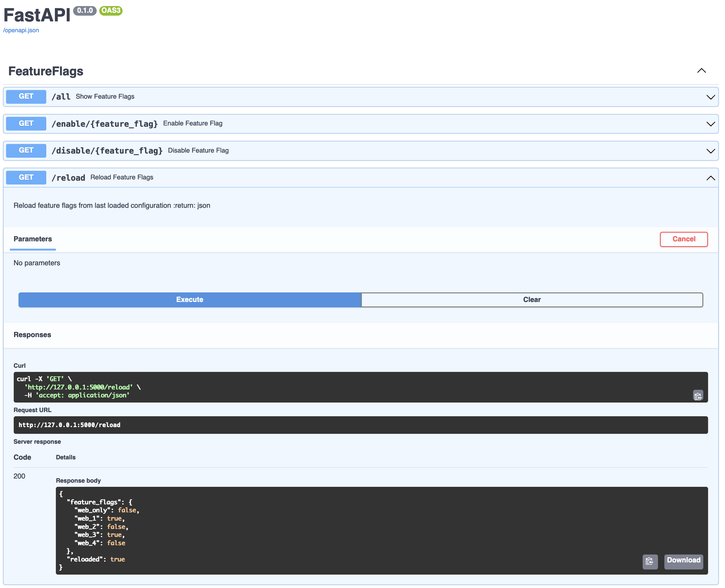This screenshot has height=588, width=725.
Task: Click the GET badge for /disable/{feature_flag}
Action: pos(26,150)
